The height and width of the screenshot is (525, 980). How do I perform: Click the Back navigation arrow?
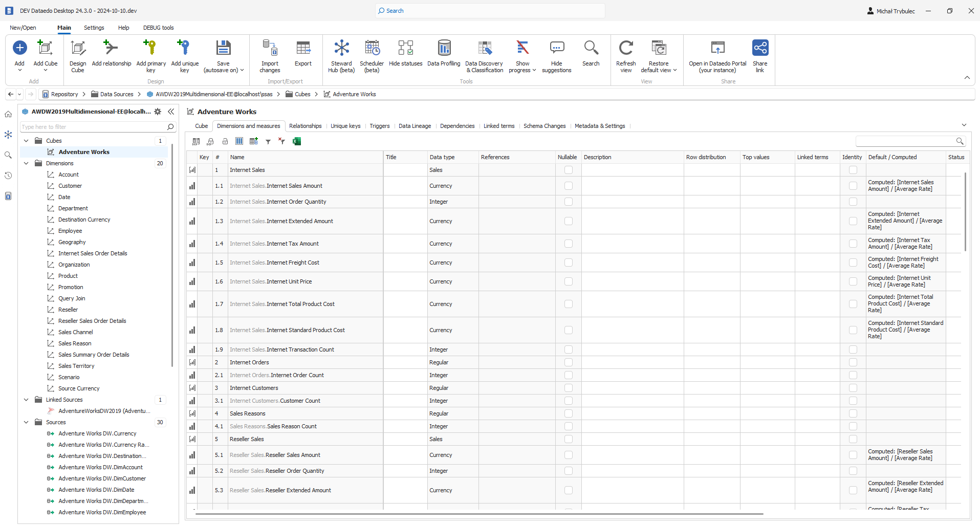(11, 94)
